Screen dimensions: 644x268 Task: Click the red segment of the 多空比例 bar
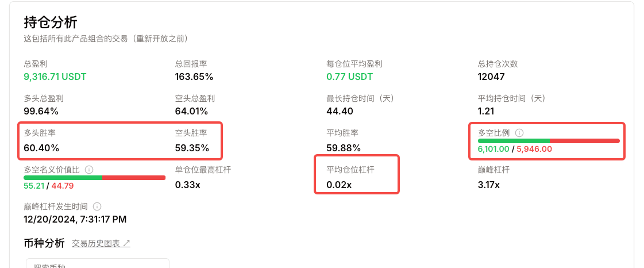(x=585, y=141)
